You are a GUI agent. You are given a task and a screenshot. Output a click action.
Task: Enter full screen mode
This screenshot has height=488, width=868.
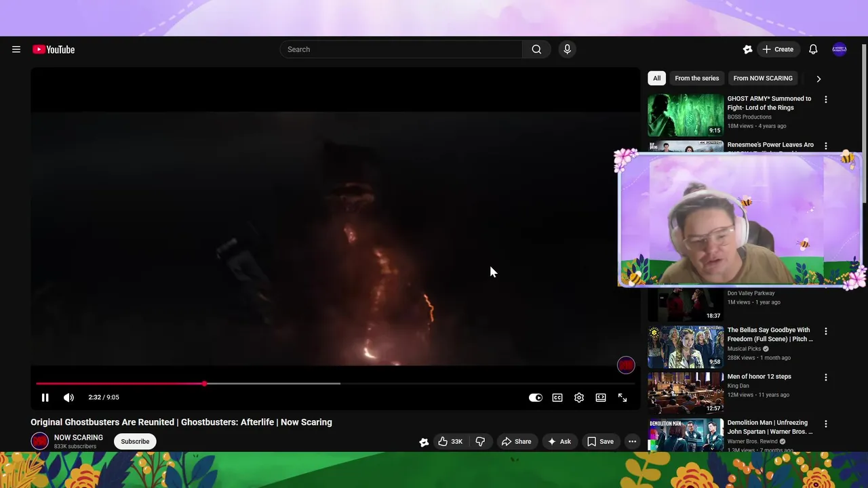point(623,398)
